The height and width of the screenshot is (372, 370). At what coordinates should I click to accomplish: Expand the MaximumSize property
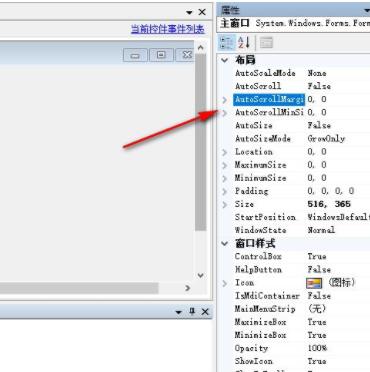tap(225, 165)
